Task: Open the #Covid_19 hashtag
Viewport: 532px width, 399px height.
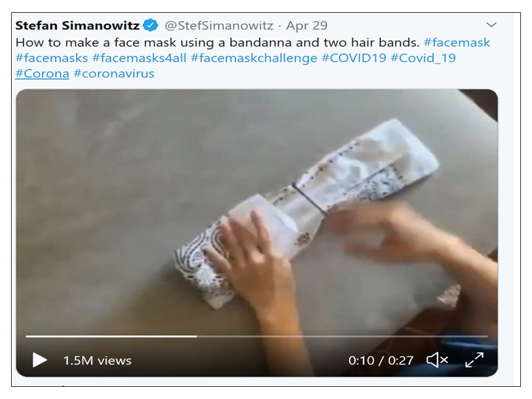Action: 423,58
